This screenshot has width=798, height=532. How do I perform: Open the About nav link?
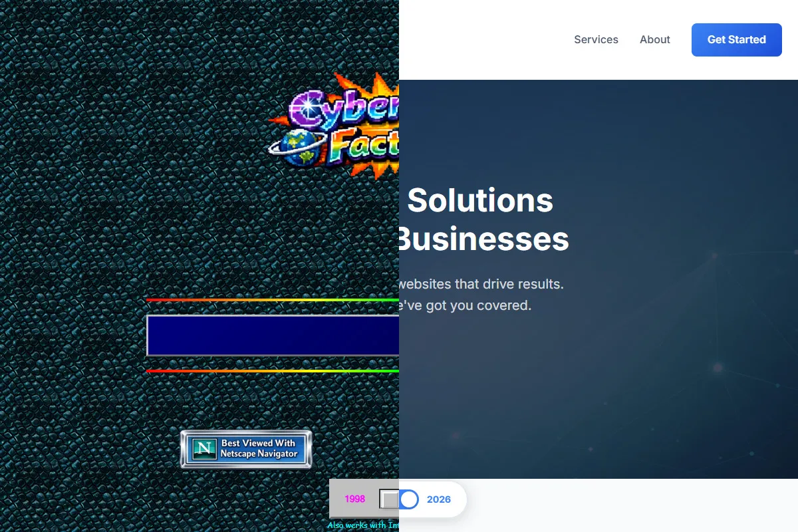coord(655,40)
